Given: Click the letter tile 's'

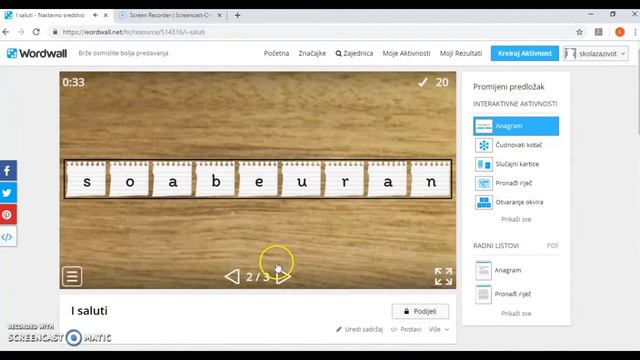Looking at the screenshot, I should click(87, 179).
